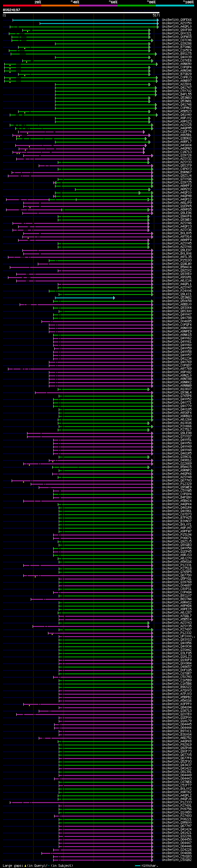Click the label UniRef100_Q41424

(177, 830)
